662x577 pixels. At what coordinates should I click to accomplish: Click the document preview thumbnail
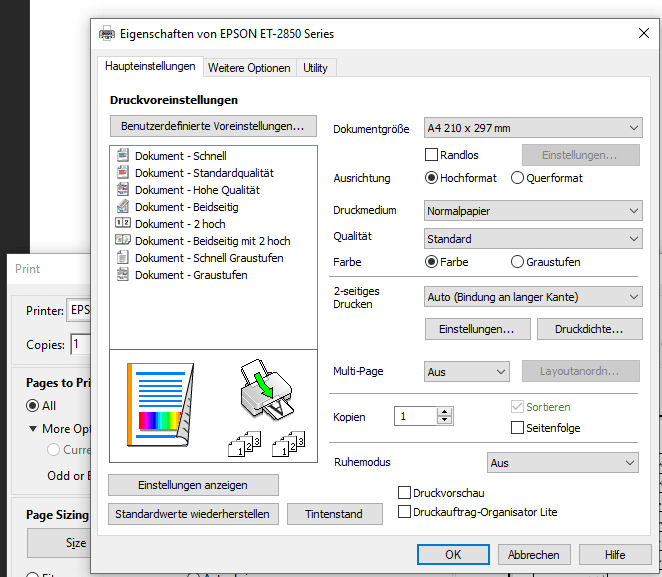pyautogui.click(x=160, y=405)
